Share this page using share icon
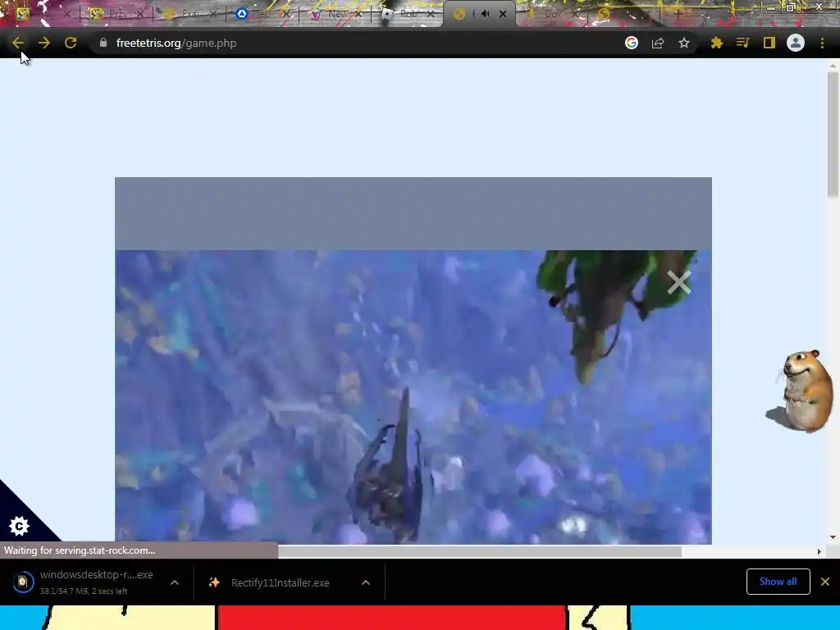This screenshot has height=630, width=840. pos(658,43)
